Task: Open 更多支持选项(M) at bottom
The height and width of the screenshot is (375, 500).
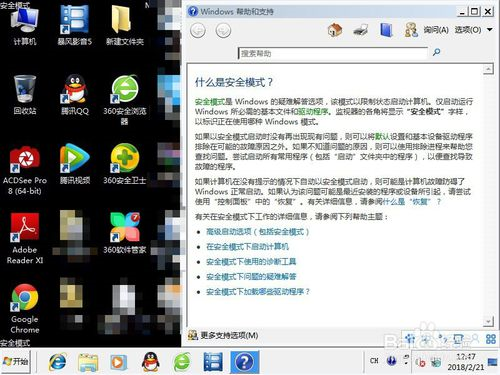Action: (223, 335)
